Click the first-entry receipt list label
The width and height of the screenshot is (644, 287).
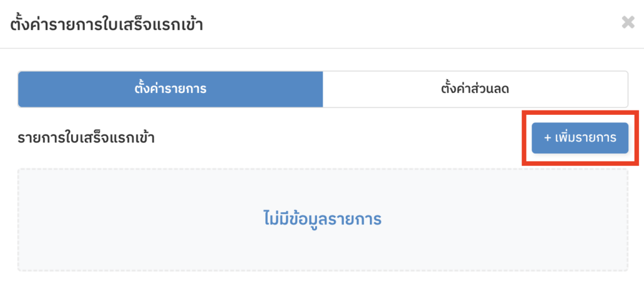(86, 138)
